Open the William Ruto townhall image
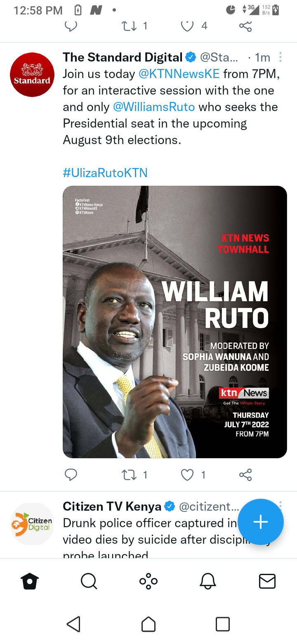Viewport: 297px width, 644px height. click(x=175, y=322)
